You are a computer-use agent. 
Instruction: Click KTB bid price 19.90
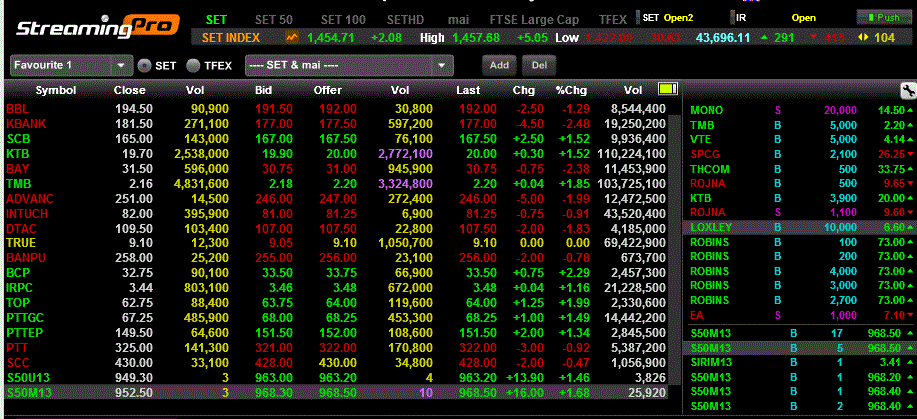click(279, 154)
